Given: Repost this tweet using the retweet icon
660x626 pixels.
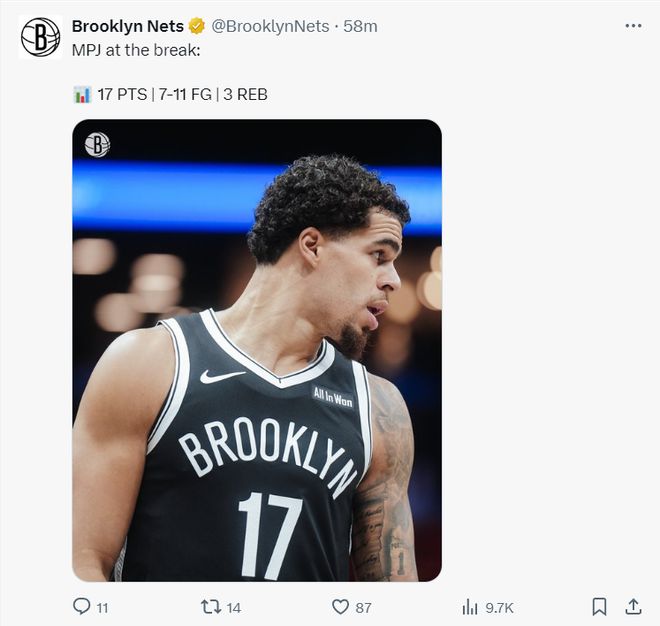Looking at the screenshot, I should (211, 607).
